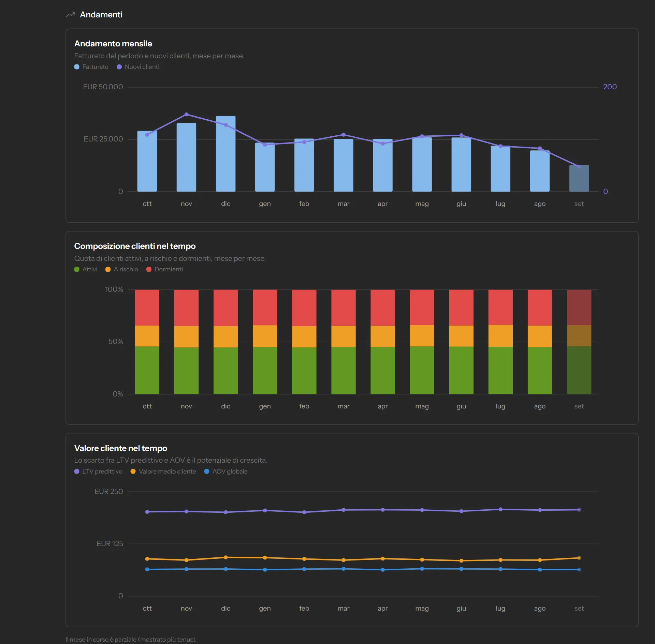Toggle the LTV predittivo legend entry

pos(98,471)
